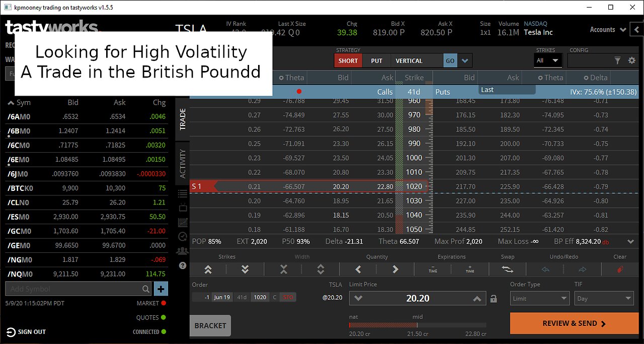
Task: Toggle the limit price lock icon
Action: pos(494,299)
